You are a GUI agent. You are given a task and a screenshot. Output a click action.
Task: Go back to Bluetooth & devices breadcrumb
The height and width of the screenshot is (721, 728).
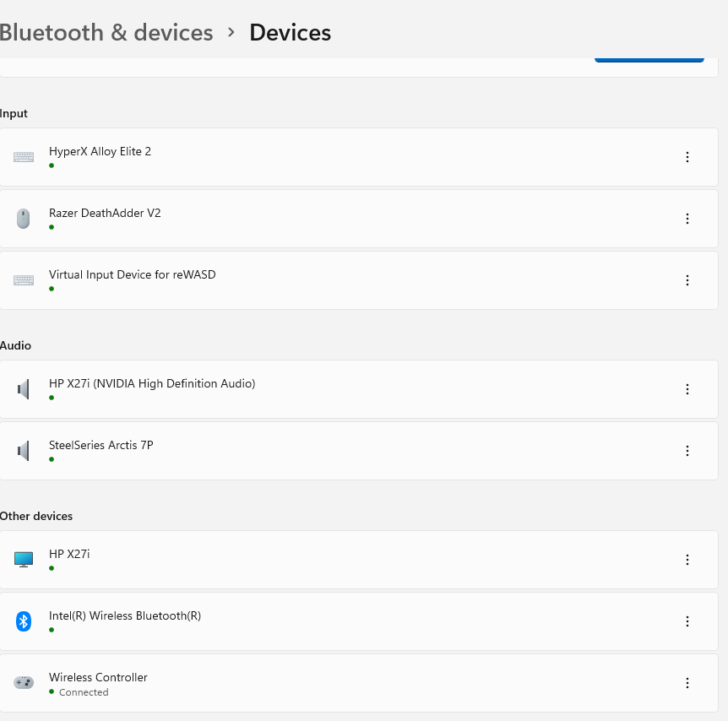pos(106,33)
